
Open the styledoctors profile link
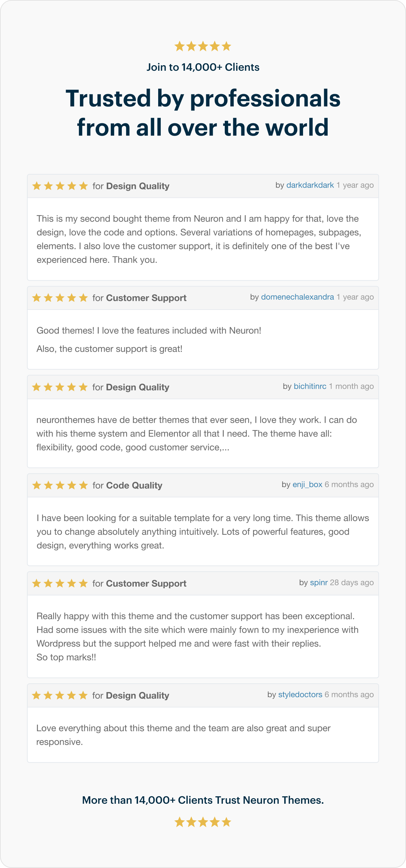click(x=300, y=694)
